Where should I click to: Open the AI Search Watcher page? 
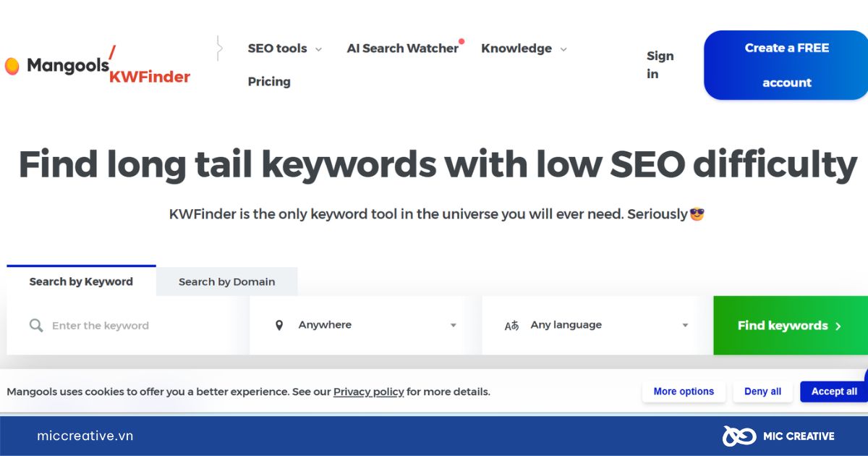[403, 48]
